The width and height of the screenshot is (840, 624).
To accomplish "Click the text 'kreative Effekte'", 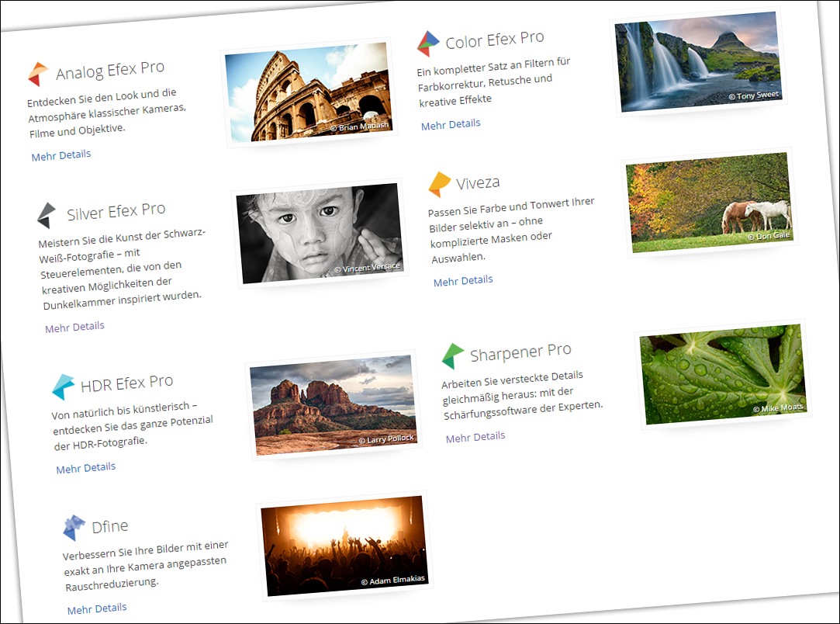I will (x=455, y=100).
